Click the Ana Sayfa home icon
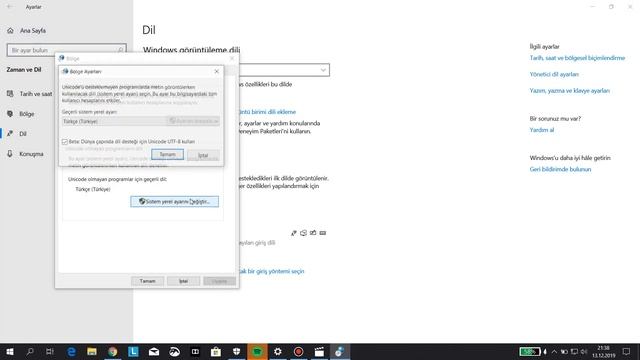 [x=10, y=31]
